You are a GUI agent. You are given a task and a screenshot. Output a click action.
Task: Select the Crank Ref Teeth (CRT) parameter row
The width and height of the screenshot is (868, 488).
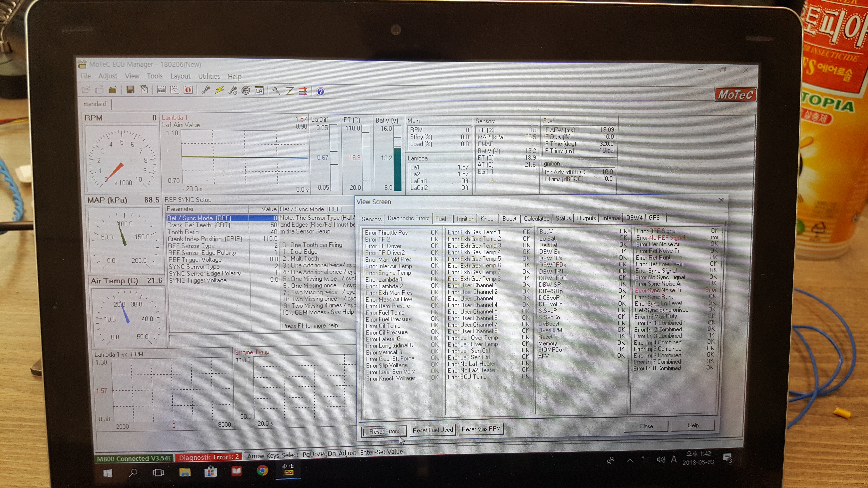tap(222, 225)
